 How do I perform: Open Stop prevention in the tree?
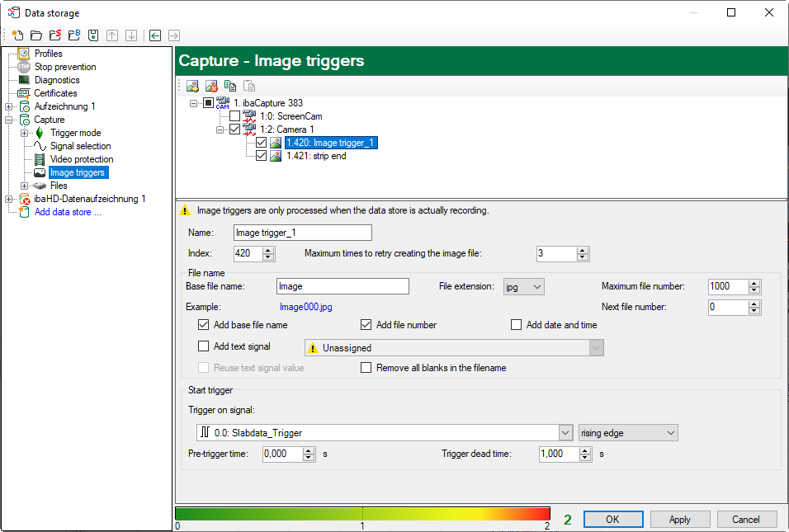[x=64, y=67]
